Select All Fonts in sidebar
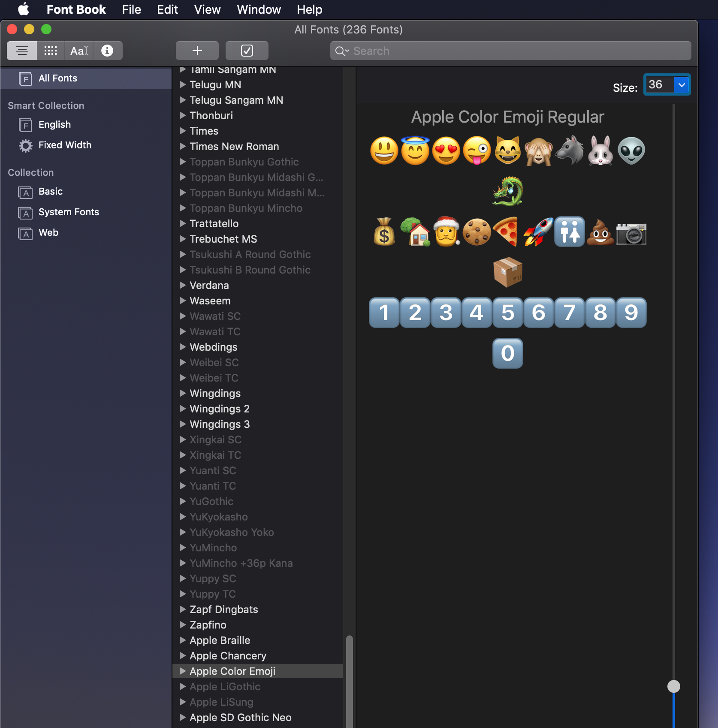The height and width of the screenshot is (728, 718). 86,78
